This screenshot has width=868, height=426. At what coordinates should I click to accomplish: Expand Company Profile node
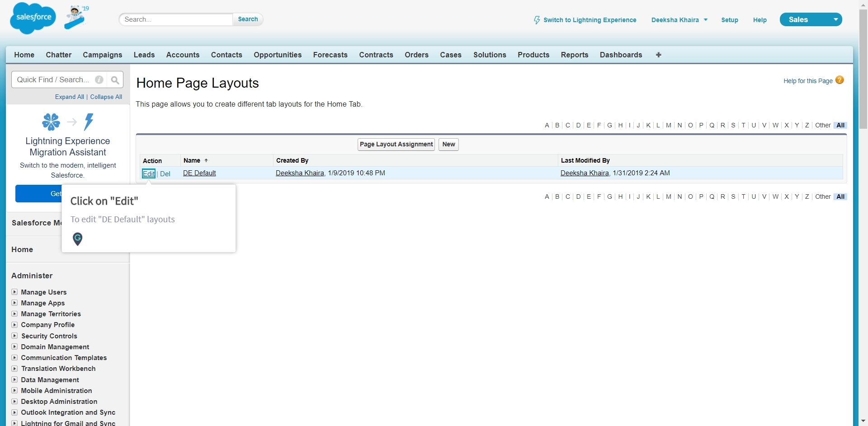click(x=14, y=324)
